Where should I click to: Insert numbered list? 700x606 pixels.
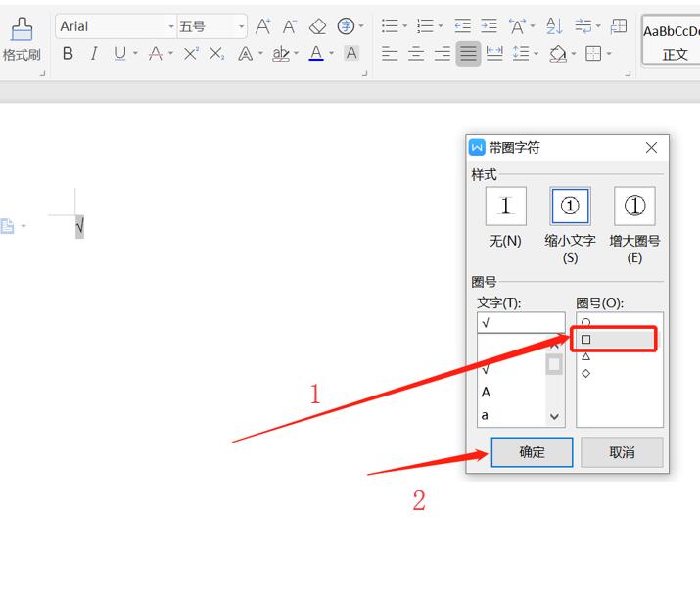coord(425,25)
